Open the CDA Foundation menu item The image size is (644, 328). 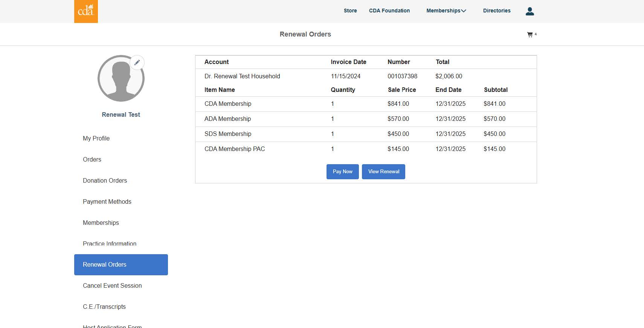(389, 11)
